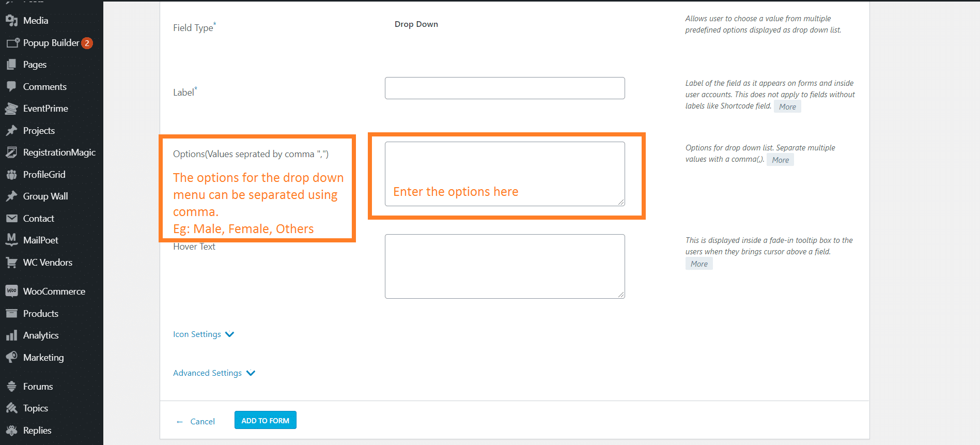Open the Comments menu item

44,87
